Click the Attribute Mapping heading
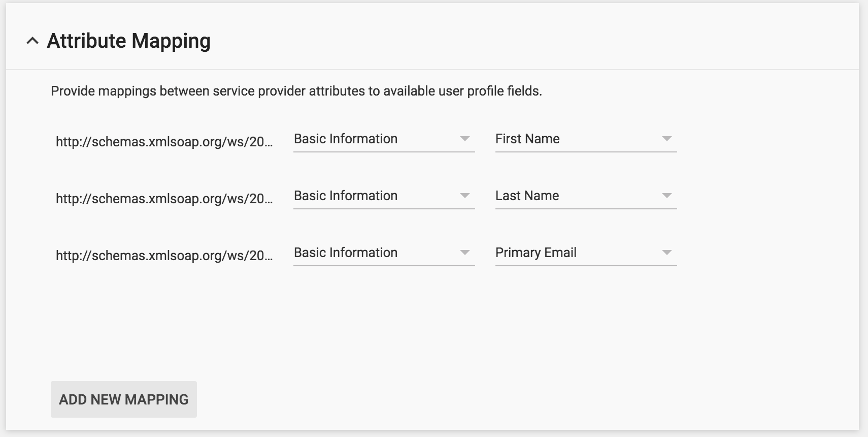Image resolution: width=868 pixels, height=437 pixels. 128,41
